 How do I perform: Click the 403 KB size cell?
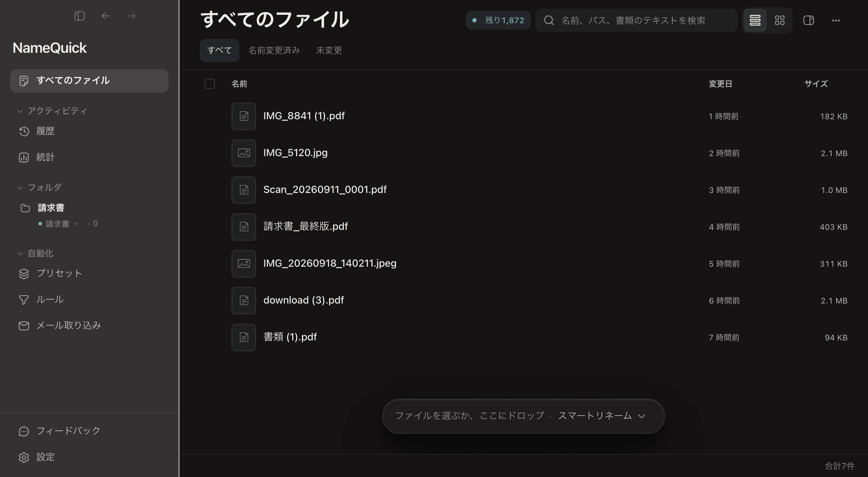834,227
